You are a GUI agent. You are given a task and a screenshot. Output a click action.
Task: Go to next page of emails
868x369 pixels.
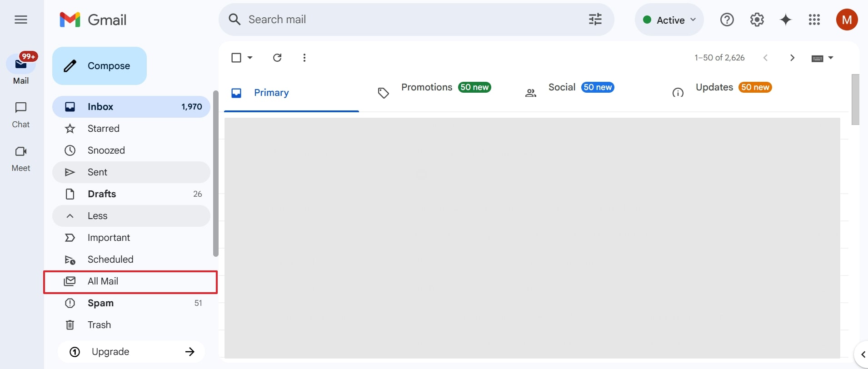click(792, 58)
